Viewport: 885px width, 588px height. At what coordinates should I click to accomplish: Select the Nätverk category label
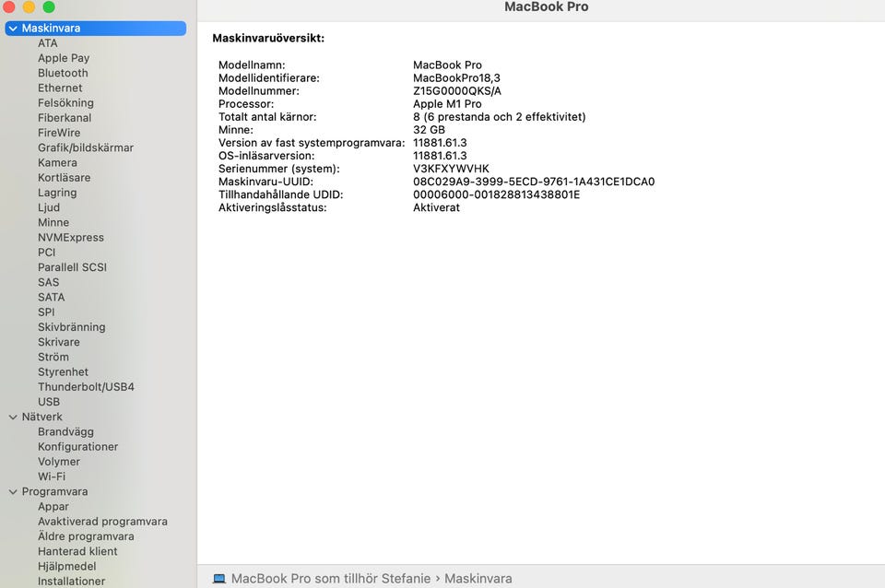pyautogui.click(x=41, y=417)
